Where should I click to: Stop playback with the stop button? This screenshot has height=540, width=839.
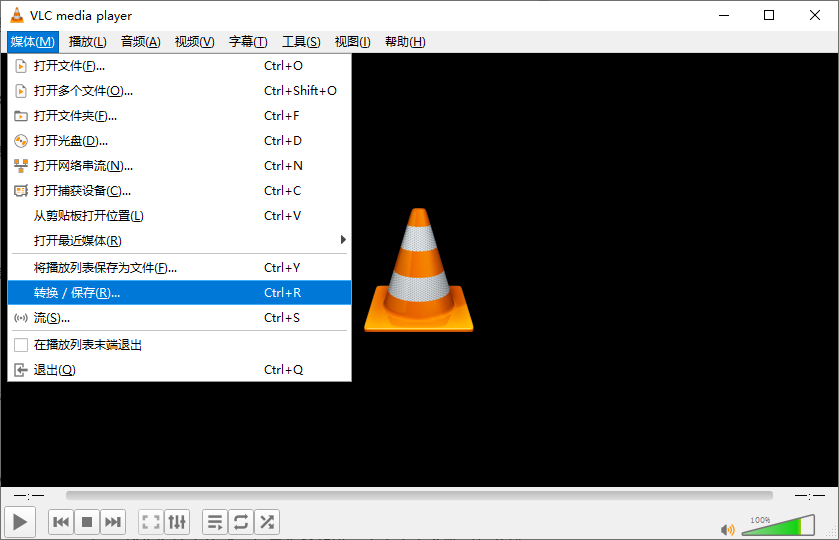(x=87, y=522)
